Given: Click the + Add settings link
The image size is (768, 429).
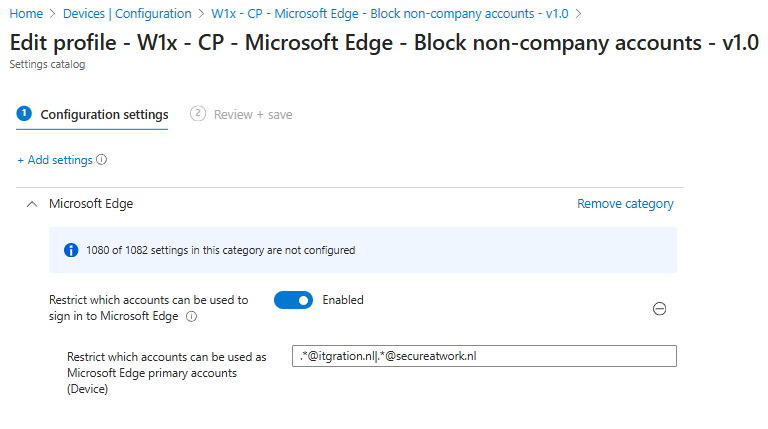Looking at the screenshot, I should click(x=54, y=160).
